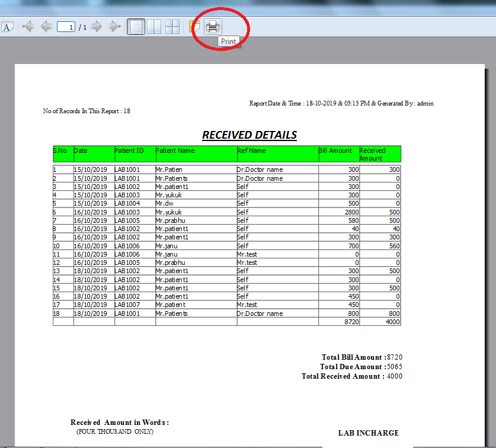Switch to single page view

pos(136,27)
